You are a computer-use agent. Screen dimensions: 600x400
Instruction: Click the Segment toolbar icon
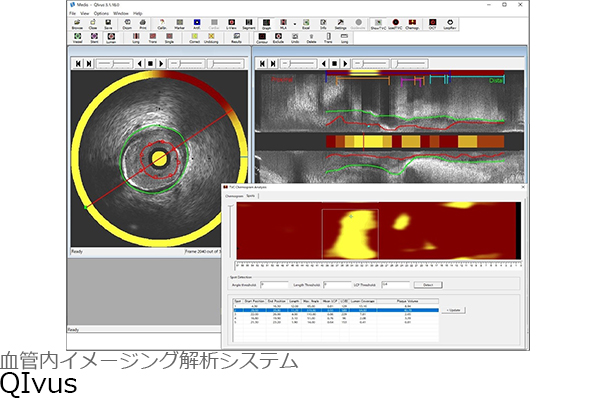pos(249,24)
